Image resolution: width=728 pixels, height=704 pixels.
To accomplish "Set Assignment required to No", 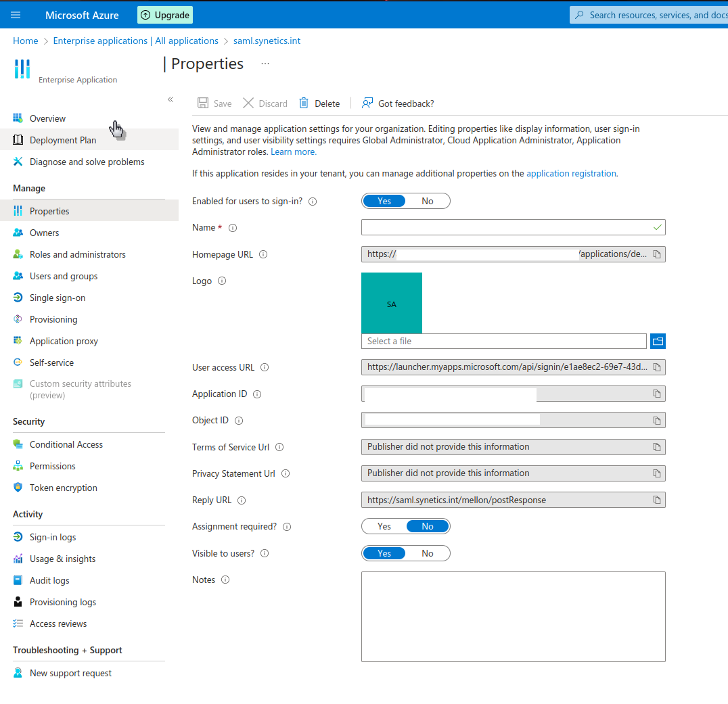I will click(427, 526).
